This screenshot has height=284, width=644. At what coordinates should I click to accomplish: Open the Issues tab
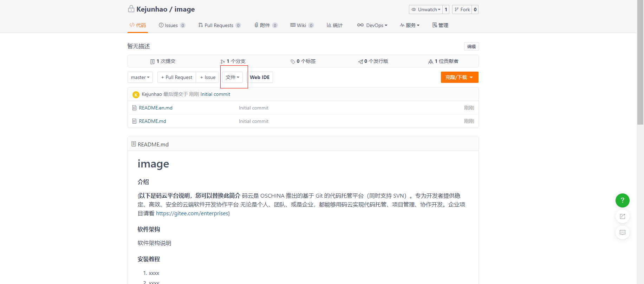coord(172,25)
